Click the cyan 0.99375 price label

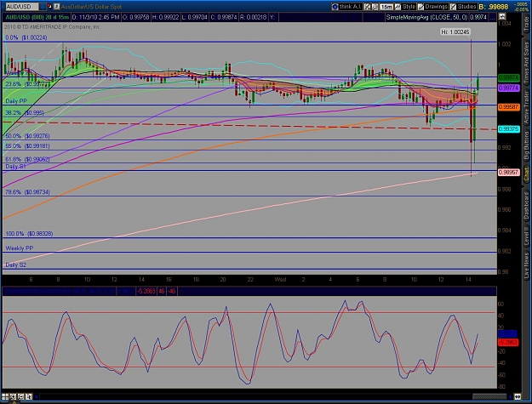(508, 129)
